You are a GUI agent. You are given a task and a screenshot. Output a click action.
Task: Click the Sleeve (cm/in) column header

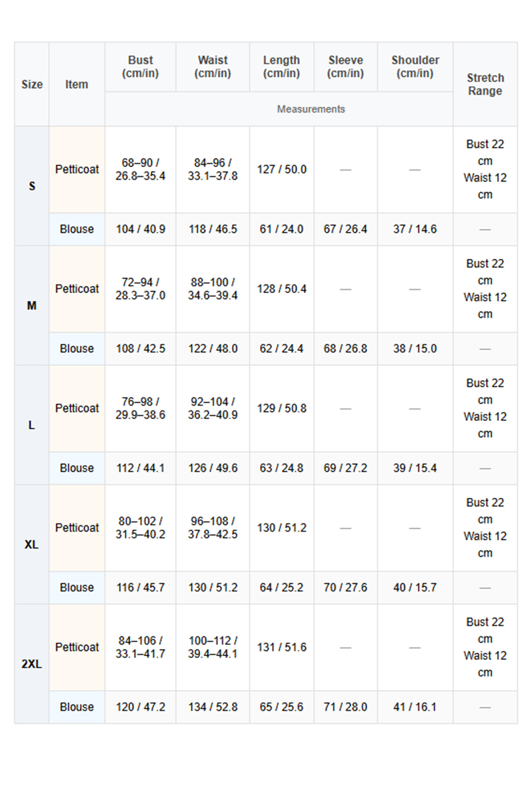[346, 67]
